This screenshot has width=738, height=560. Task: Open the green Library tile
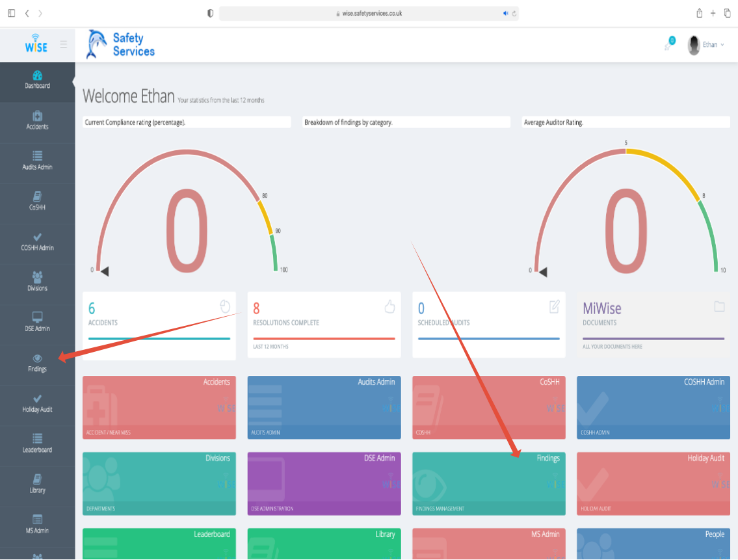pos(324,544)
